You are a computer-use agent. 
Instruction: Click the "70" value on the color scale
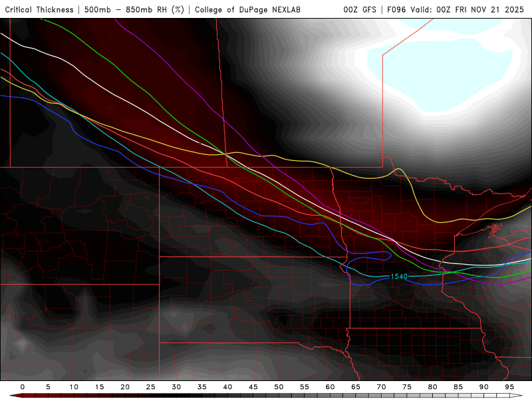coord(381,387)
